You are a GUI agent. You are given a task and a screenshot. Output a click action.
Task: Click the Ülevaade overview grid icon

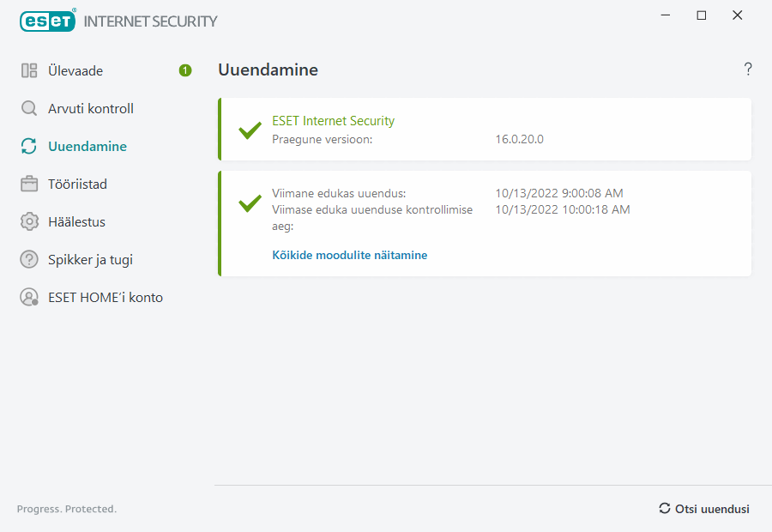(29, 70)
